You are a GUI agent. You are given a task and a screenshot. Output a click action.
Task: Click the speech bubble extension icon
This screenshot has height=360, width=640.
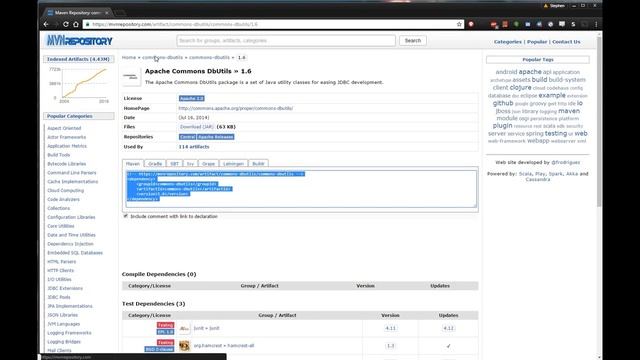562,24
